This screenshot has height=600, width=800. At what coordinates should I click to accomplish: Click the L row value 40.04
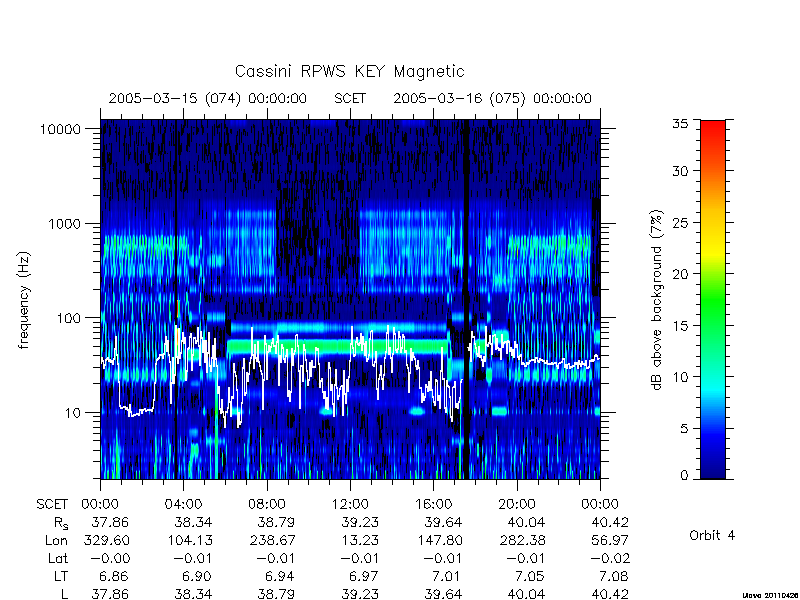pos(527,594)
